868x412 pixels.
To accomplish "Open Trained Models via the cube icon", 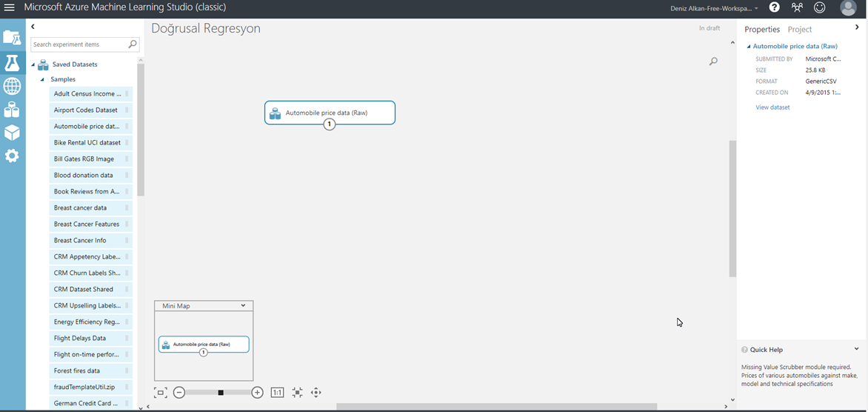I will tap(12, 133).
